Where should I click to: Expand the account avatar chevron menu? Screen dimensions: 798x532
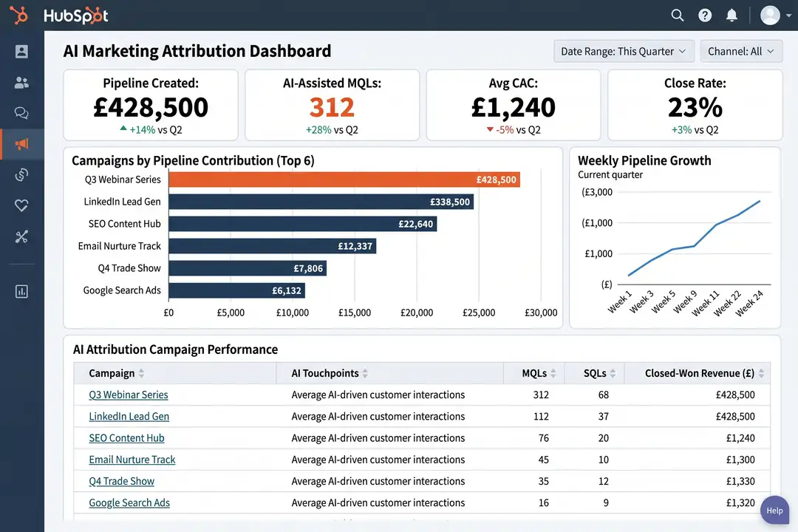[788, 15]
